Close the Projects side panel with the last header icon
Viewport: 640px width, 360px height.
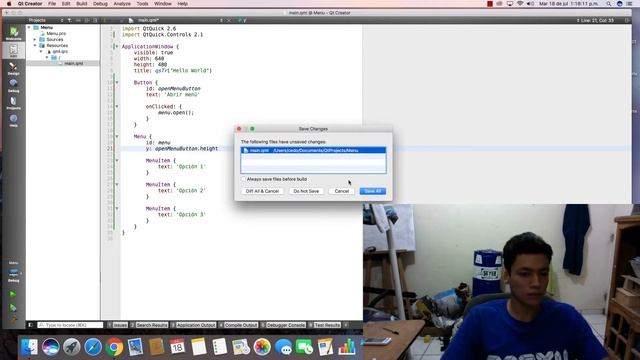click(95, 20)
